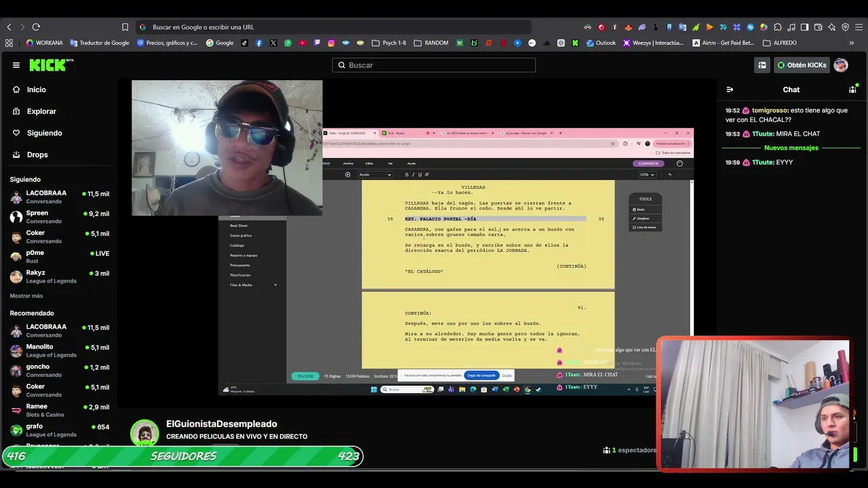Image resolution: width=868 pixels, height=488 pixels.
Task: Open Rakyz channel in followed list
Action: [59, 277]
